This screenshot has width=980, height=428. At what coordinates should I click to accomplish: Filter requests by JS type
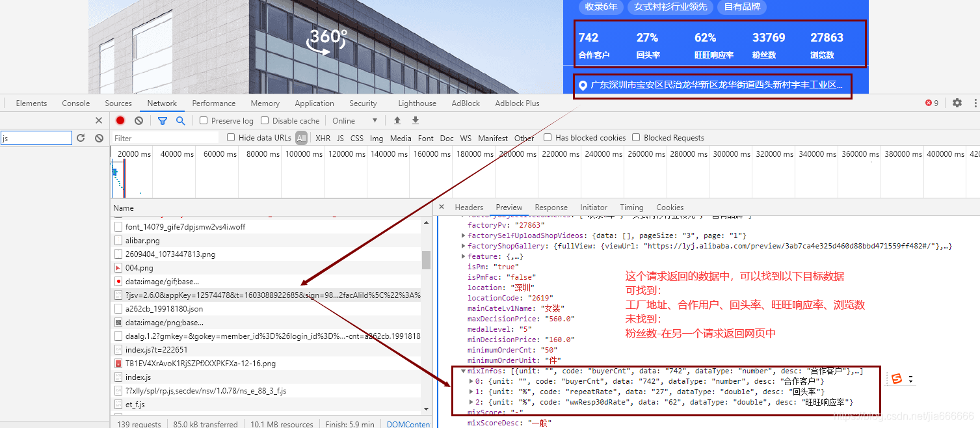tap(340, 138)
